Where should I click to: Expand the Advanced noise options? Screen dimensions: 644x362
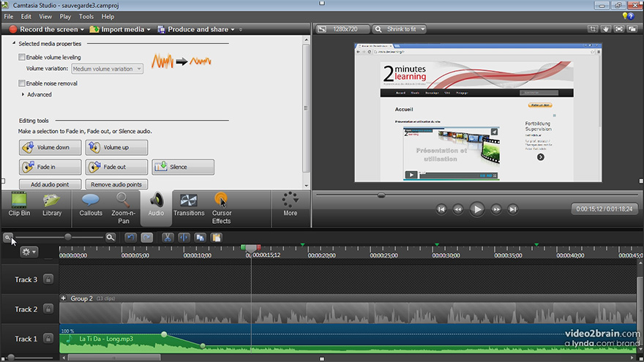(x=23, y=94)
